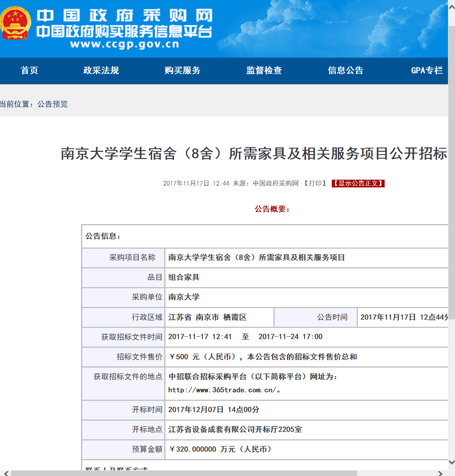Click the www.ccgp.gov.cn address text
This screenshot has width=455, height=476.
[x=125, y=44]
